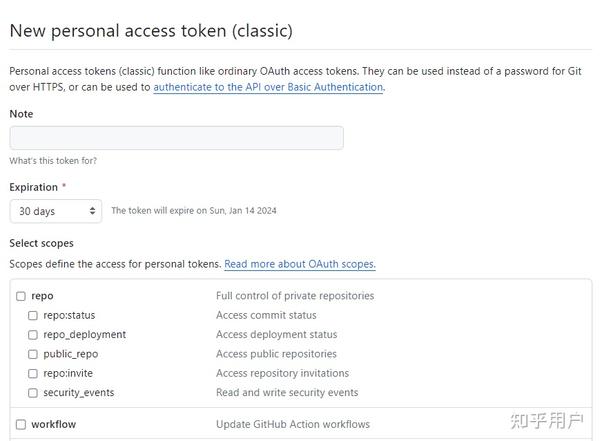The image size is (600, 441).
Task: Enable the repo:status scope checkbox
Action: click(33, 316)
